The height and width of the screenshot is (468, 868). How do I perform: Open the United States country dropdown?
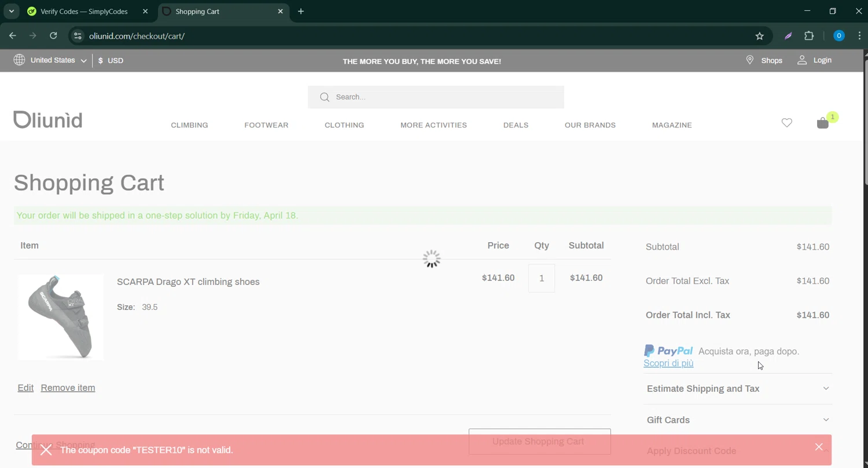(58, 60)
